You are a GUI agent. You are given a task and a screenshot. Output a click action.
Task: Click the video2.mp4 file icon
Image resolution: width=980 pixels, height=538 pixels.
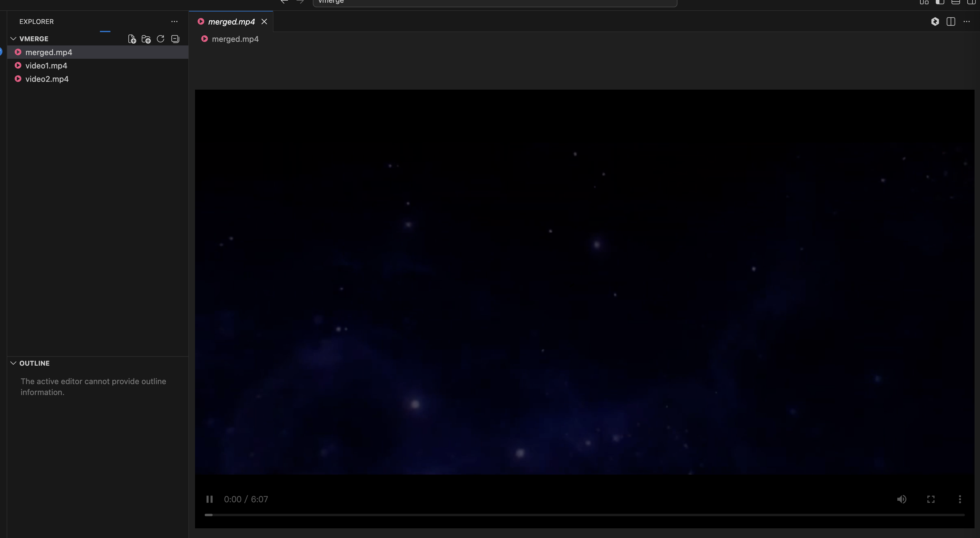coord(18,78)
